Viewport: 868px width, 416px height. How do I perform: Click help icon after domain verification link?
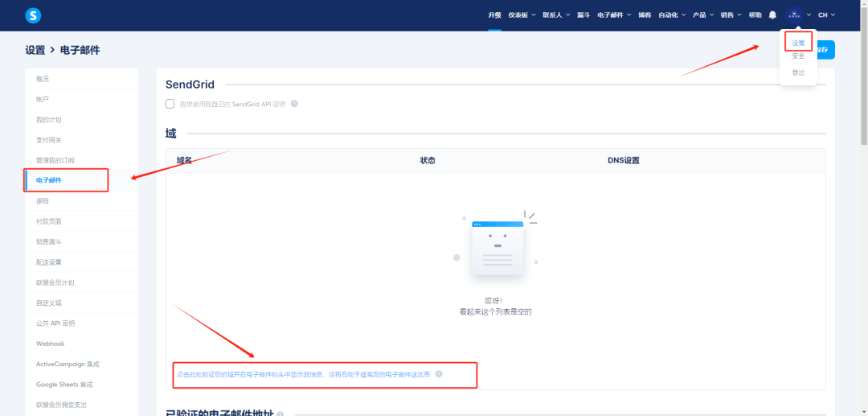[439, 374]
